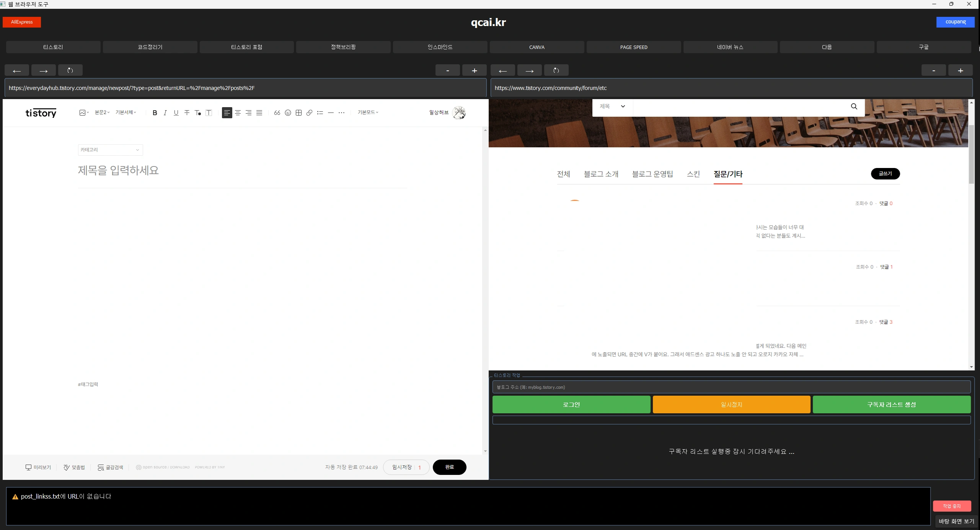Click the forum search magnifier icon
This screenshot has height=530, width=980.
pyautogui.click(x=854, y=106)
